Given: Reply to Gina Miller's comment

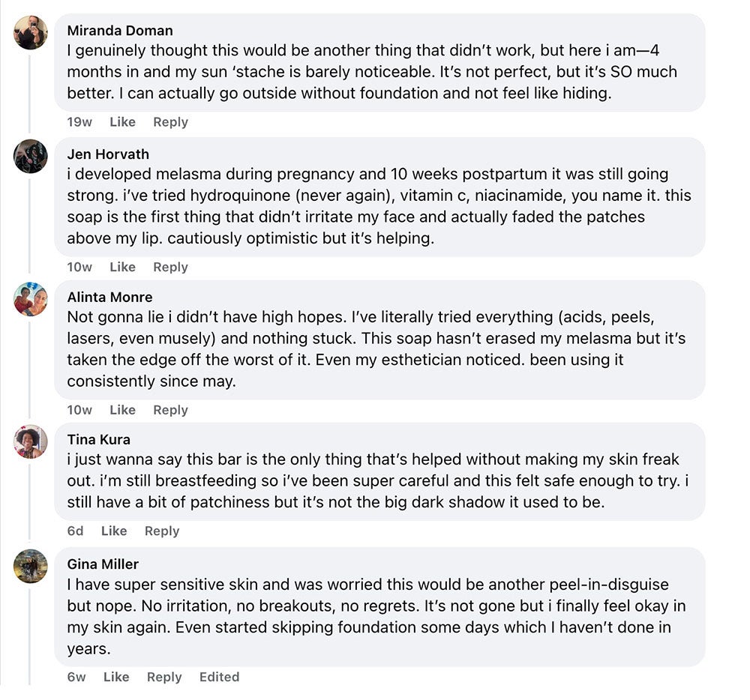Looking at the screenshot, I should (x=164, y=677).
